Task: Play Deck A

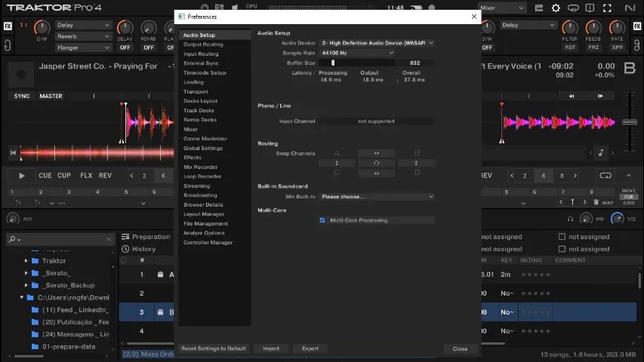Action: tap(22, 176)
